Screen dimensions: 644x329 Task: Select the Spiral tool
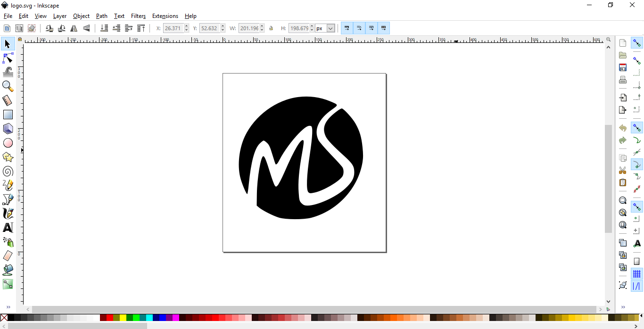click(8, 171)
